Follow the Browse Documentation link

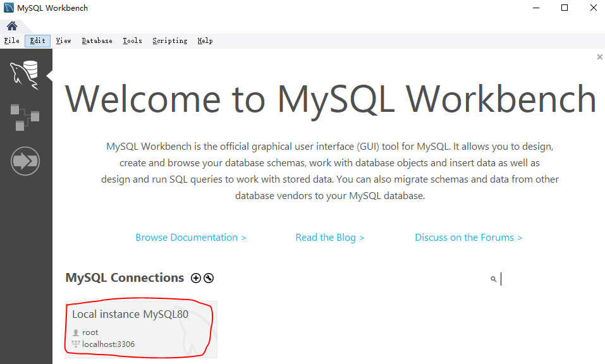pos(191,238)
